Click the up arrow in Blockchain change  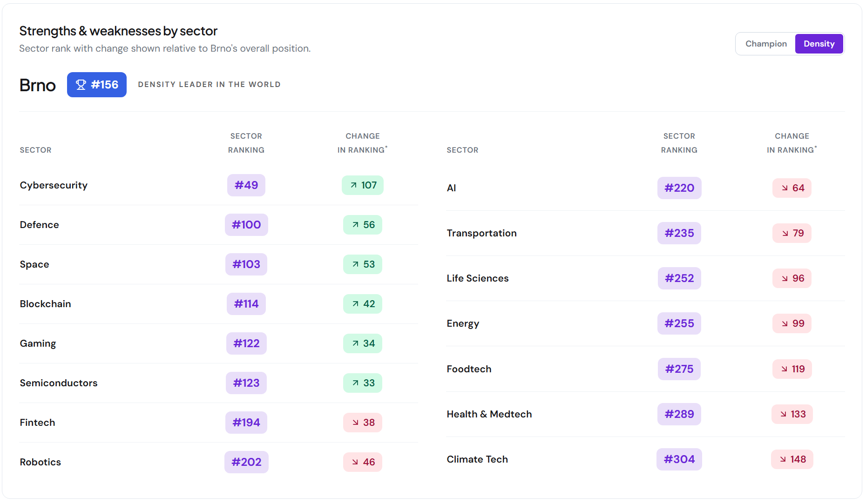coord(356,304)
